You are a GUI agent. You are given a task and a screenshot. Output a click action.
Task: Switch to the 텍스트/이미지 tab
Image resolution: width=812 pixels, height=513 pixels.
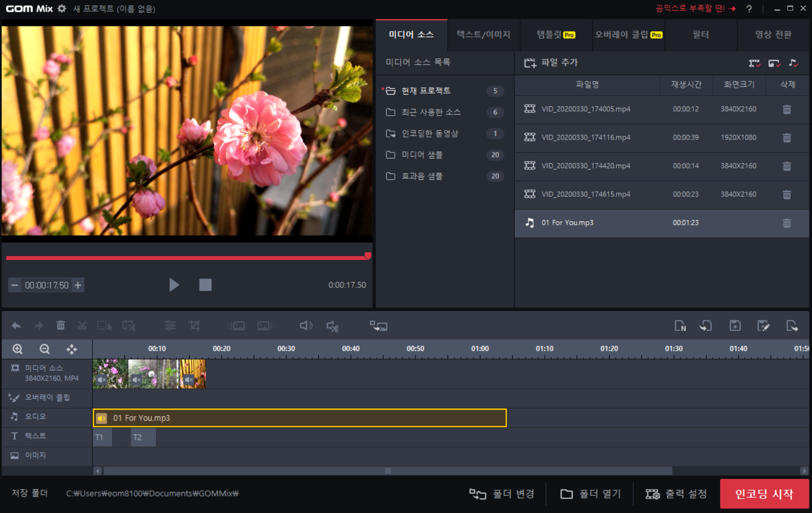[x=483, y=35]
